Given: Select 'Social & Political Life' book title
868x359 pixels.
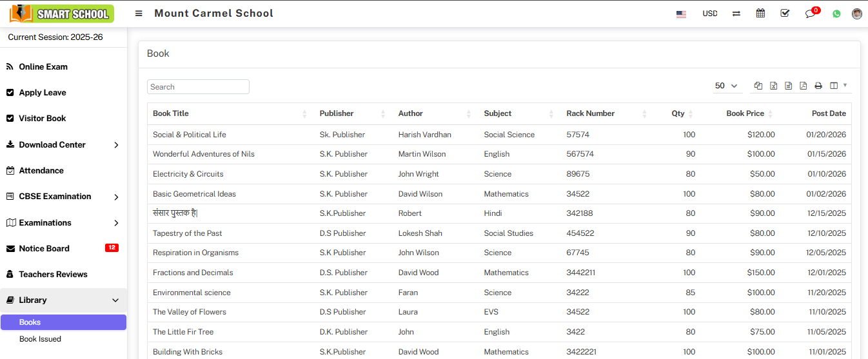Looking at the screenshot, I should point(190,135).
